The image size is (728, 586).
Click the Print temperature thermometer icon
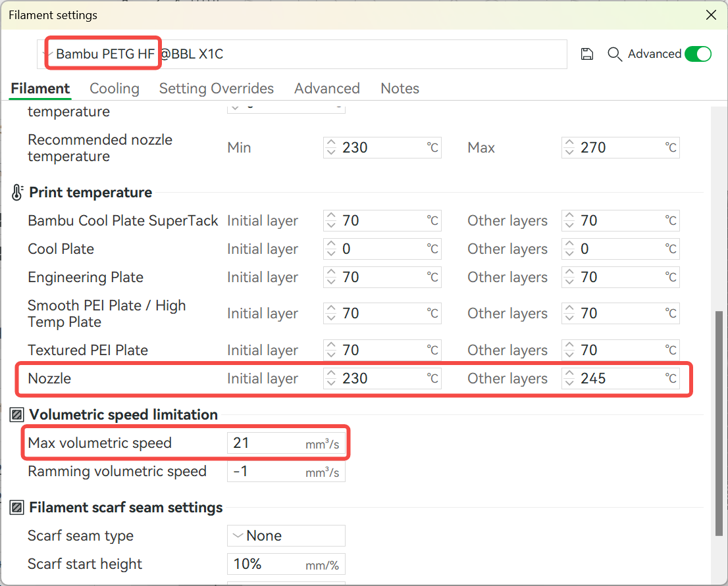click(x=17, y=192)
